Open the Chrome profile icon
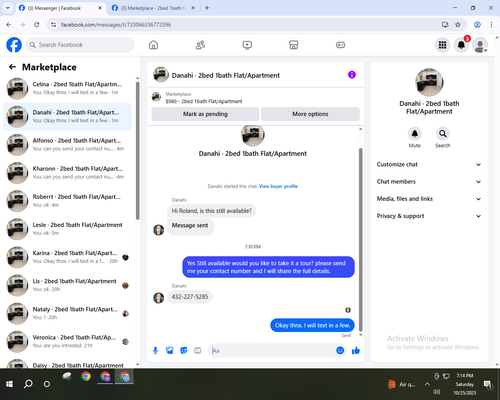The height and width of the screenshot is (400, 500). coord(477,24)
